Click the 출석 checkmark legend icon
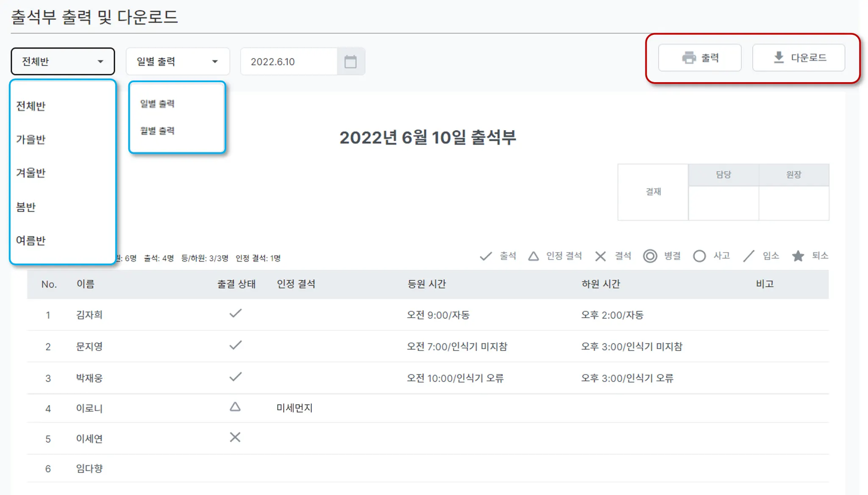The width and height of the screenshot is (868, 495). tap(486, 256)
